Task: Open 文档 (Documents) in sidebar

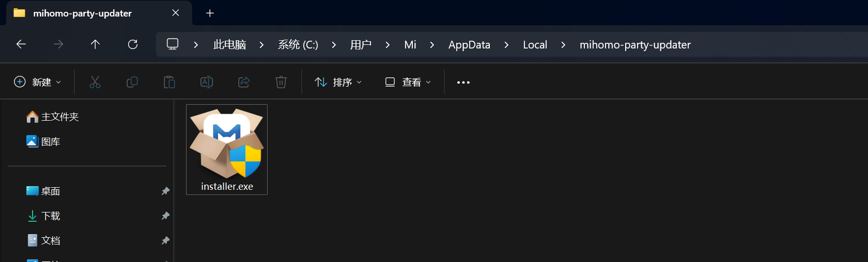Action: pos(43,240)
